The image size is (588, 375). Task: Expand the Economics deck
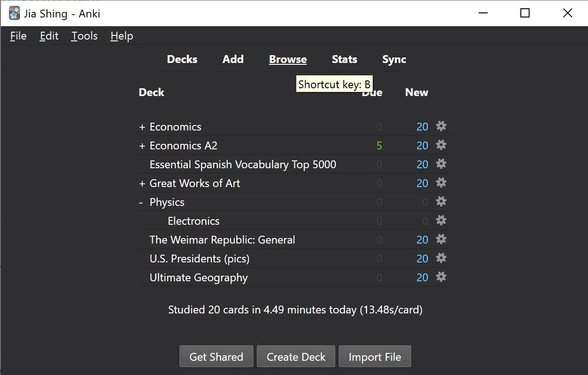pyautogui.click(x=142, y=127)
